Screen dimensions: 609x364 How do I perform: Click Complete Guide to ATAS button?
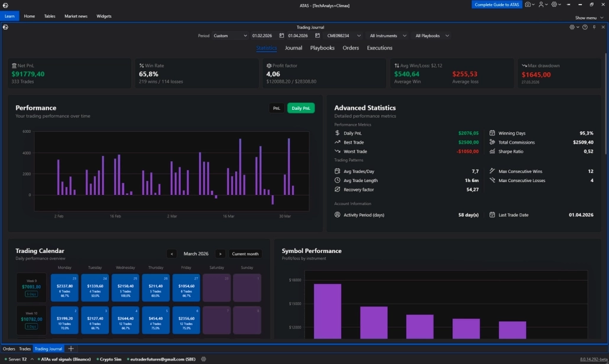pos(497,5)
